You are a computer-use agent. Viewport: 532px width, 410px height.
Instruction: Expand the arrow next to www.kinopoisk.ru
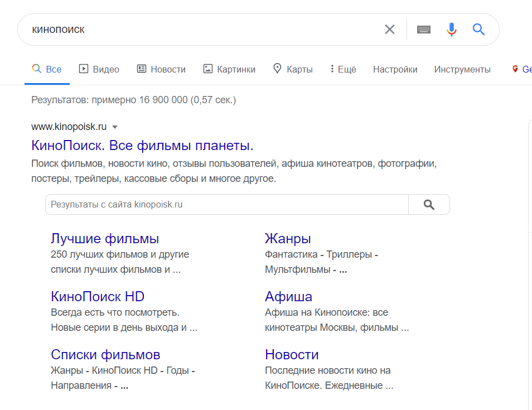point(115,127)
